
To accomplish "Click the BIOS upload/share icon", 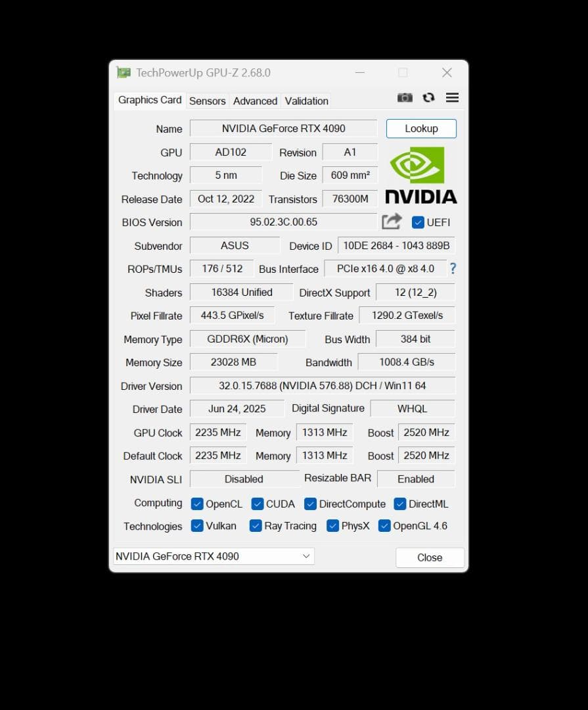I will click(392, 222).
